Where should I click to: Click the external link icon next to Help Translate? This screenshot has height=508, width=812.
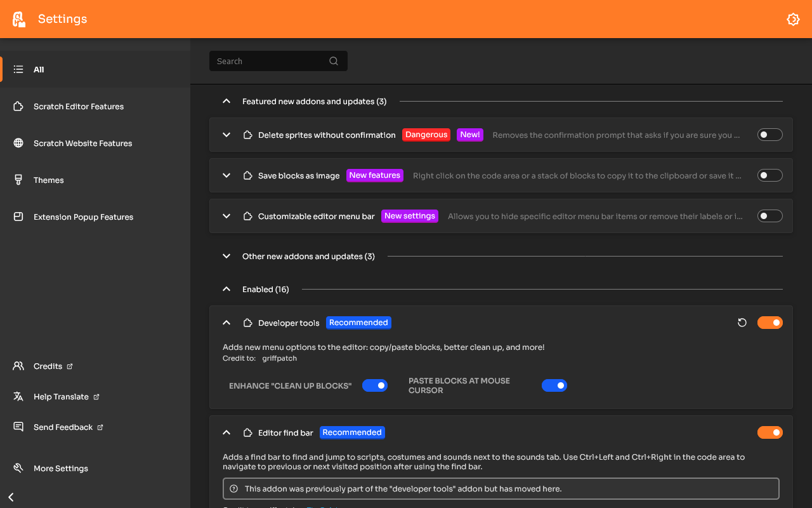point(96,397)
